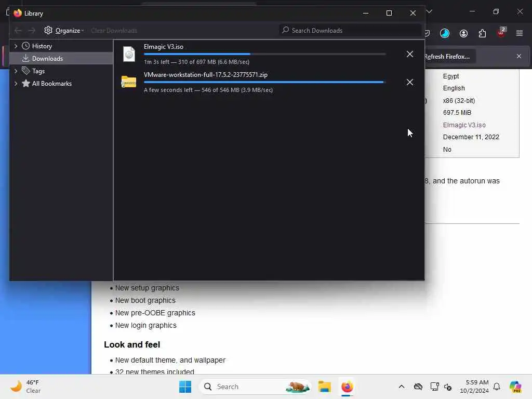Select All Bookmarks in the sidebar

[x=52, y=84]
